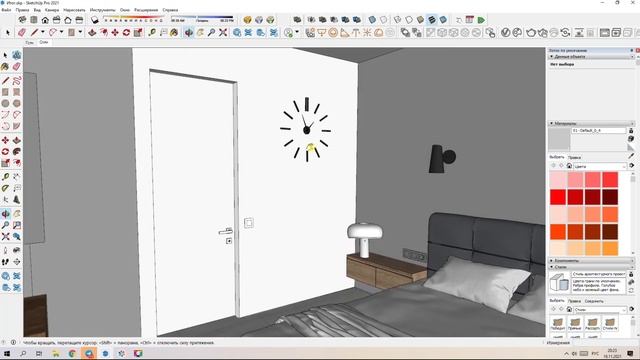Enable the Hidden Line face style
Screen dimensions: 640x360
(409, 20)
